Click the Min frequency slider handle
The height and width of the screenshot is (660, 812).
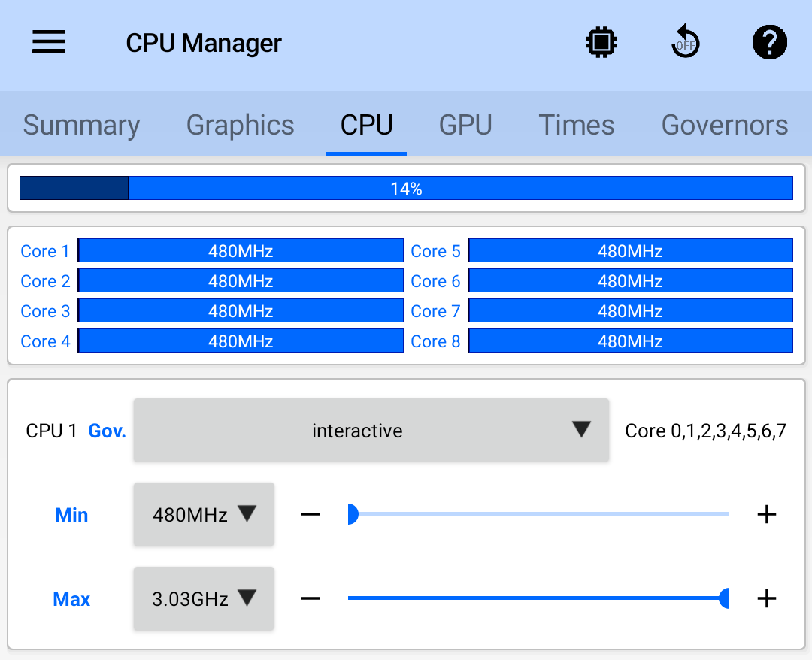tap(352, 515)
